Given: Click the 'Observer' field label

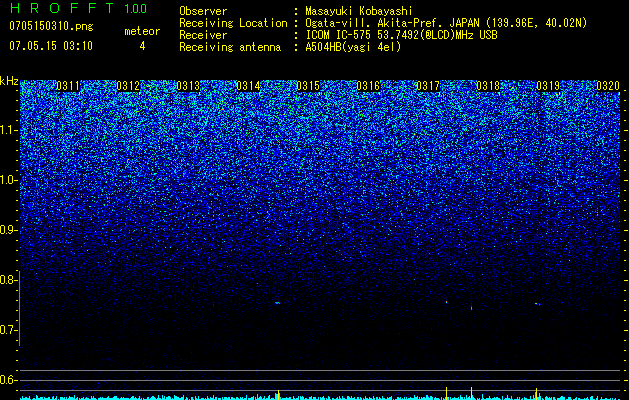Looking at the screenshot, I should (203, 11).
